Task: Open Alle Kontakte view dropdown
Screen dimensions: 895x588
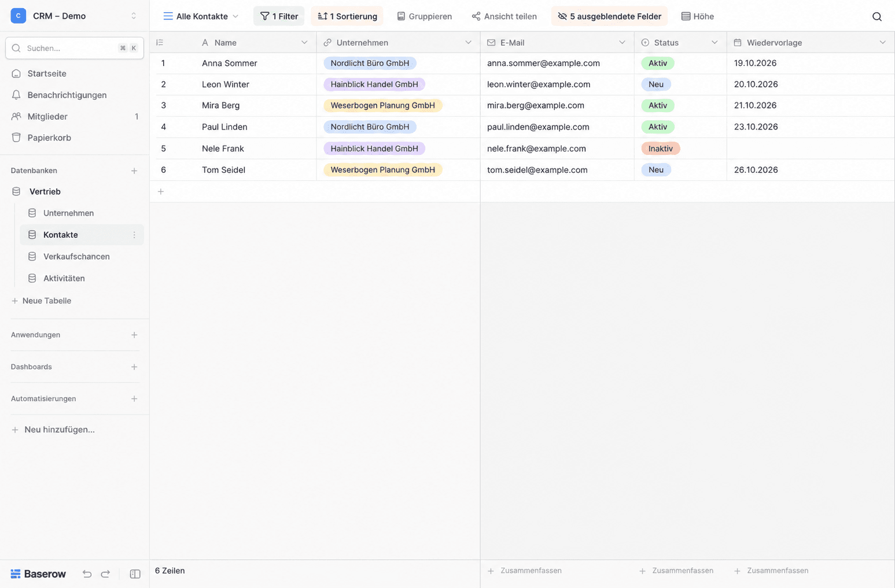Action: tap(201, 16)
